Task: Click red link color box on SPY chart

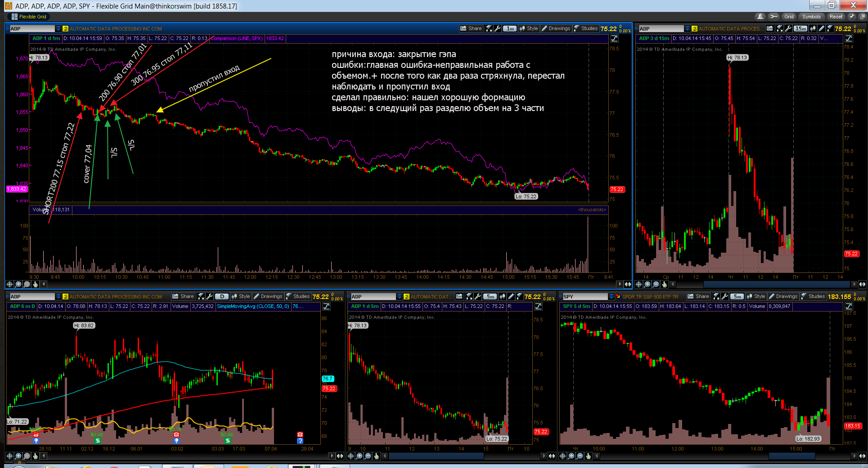Action: click(618, 297)
